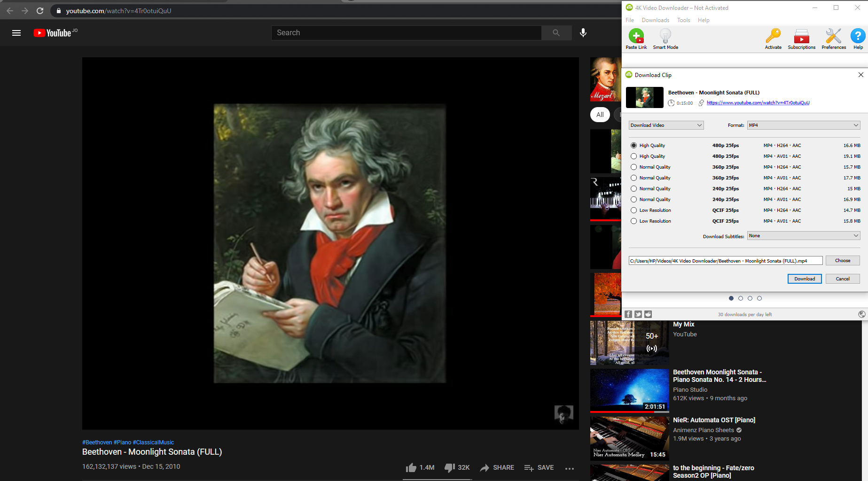The height and width of the screenshot is (481, 868).
Task: Open YouTube URL link in dialog
Action: 758,103
